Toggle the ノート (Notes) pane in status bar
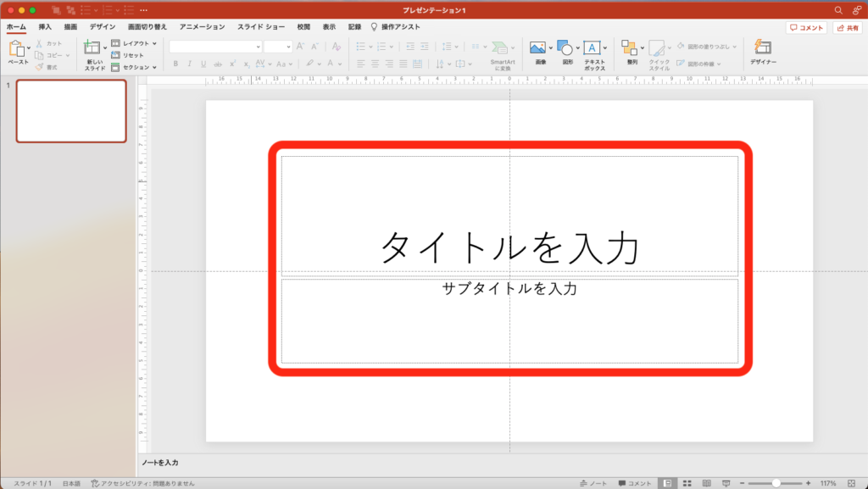 593,482
